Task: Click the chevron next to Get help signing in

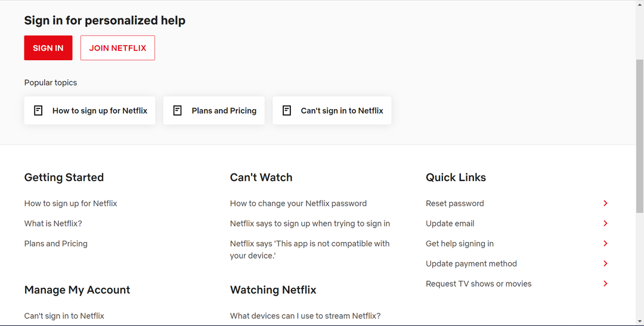Action: coord(605,244)
